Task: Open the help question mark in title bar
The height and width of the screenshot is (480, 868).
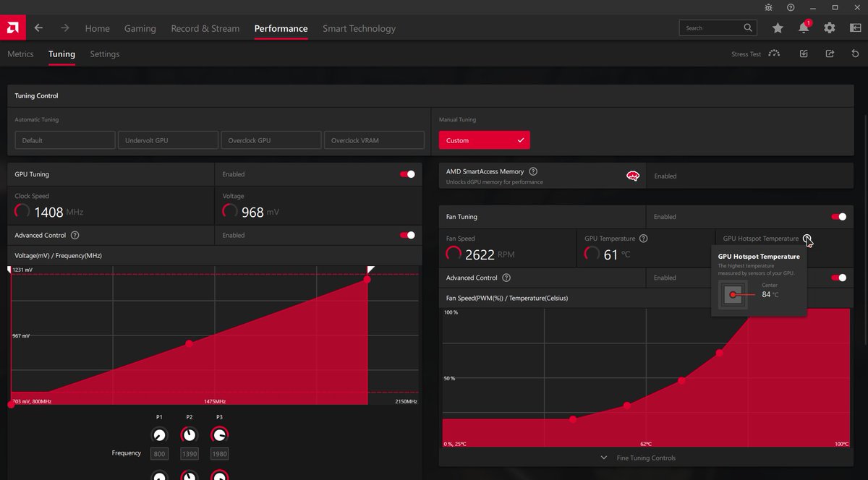Action: click(x=791, y=7)
